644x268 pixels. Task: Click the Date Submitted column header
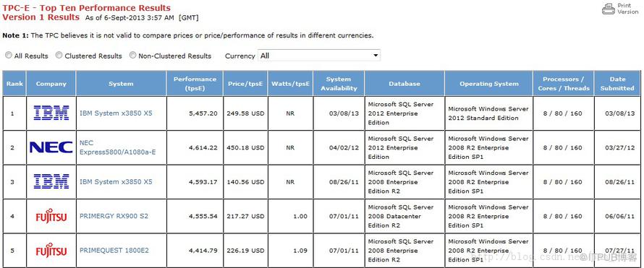point(617,84)
